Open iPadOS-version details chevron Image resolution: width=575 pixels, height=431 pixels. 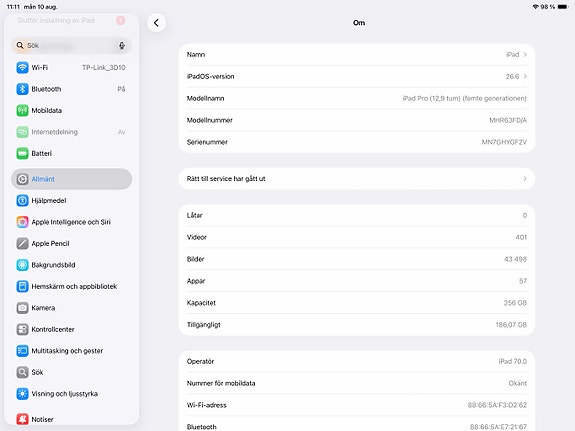pyautogui.click(x=525, y=76)
